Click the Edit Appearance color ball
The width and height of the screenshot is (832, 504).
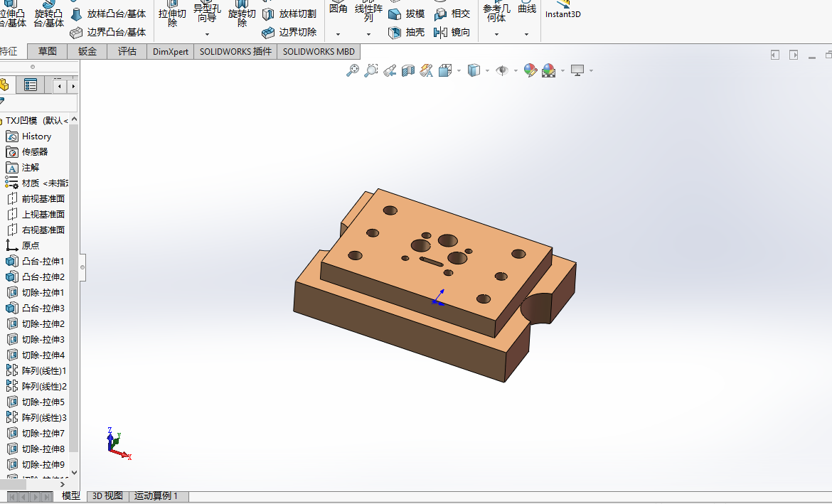pyautogui.click(x=530, y=70)
